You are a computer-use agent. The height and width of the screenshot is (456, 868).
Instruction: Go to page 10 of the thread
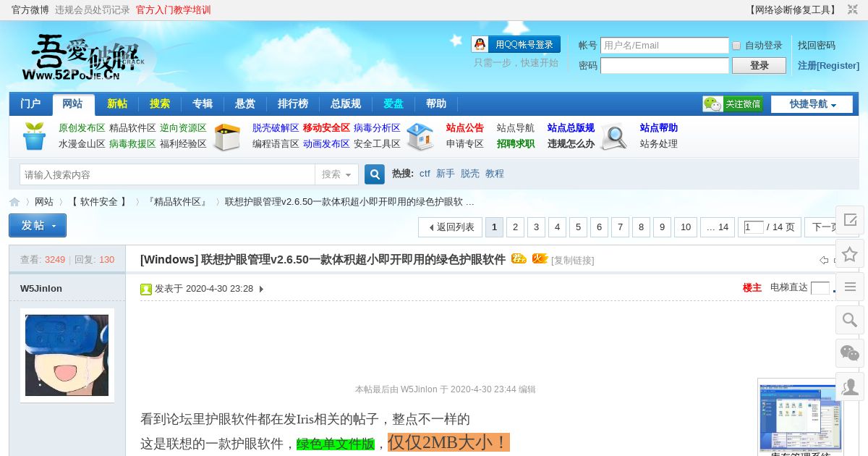(x=686, y=227)
